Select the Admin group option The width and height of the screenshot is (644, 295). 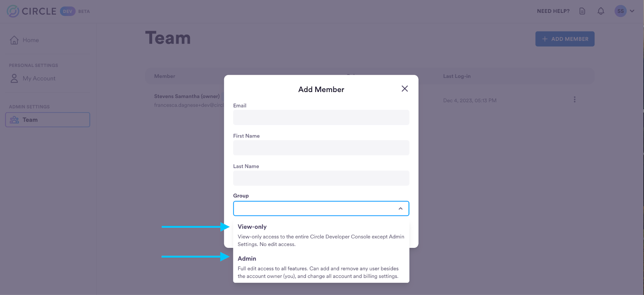pos(321,267)
